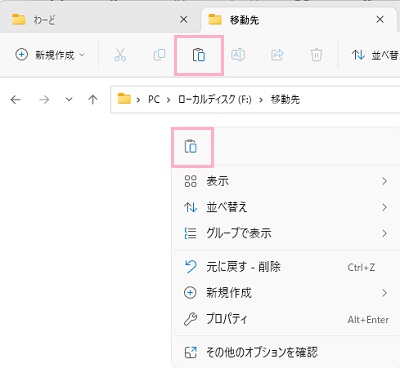400x368 pixels.
Task: Click the Copy icon in toolbar
Action: pyautogui.click(x=159, y=55)
